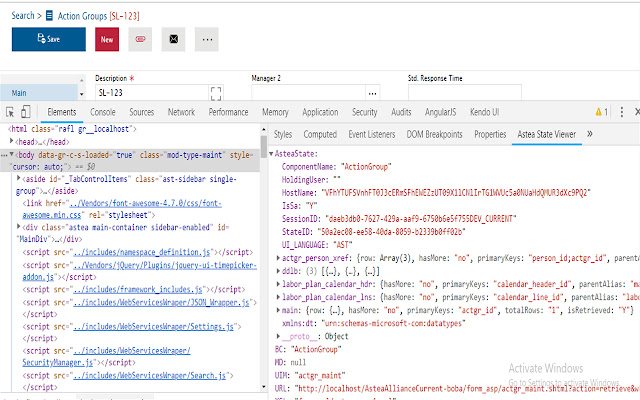Open the framework_includes.js script link
The image size is (640, 400).
138,289
